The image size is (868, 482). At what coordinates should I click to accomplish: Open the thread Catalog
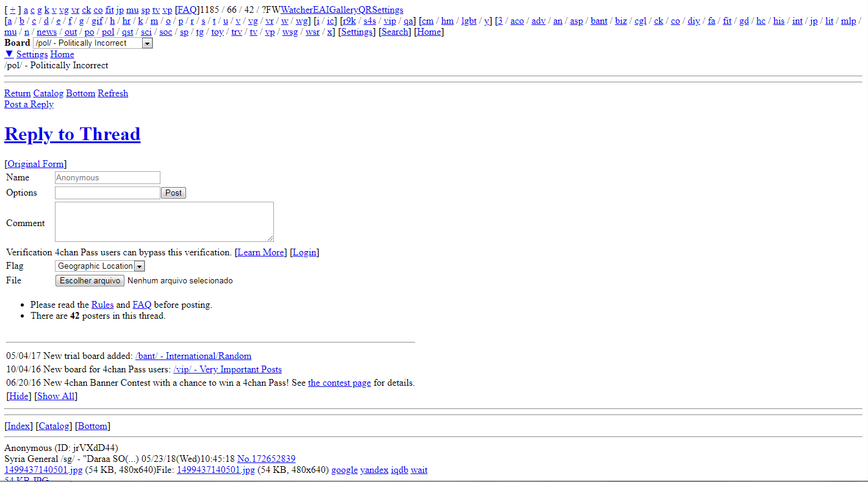point(48,93)
